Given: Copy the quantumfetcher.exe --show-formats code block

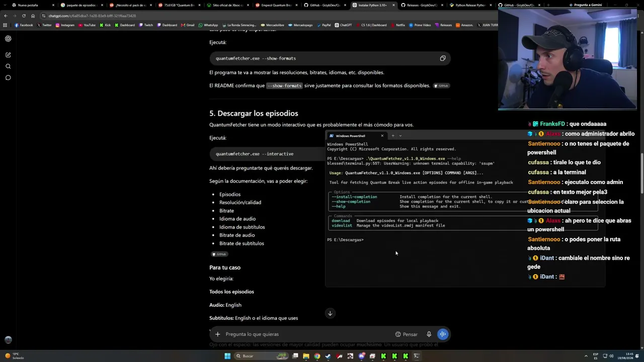Looking at the screenshot, I should 443,58.
